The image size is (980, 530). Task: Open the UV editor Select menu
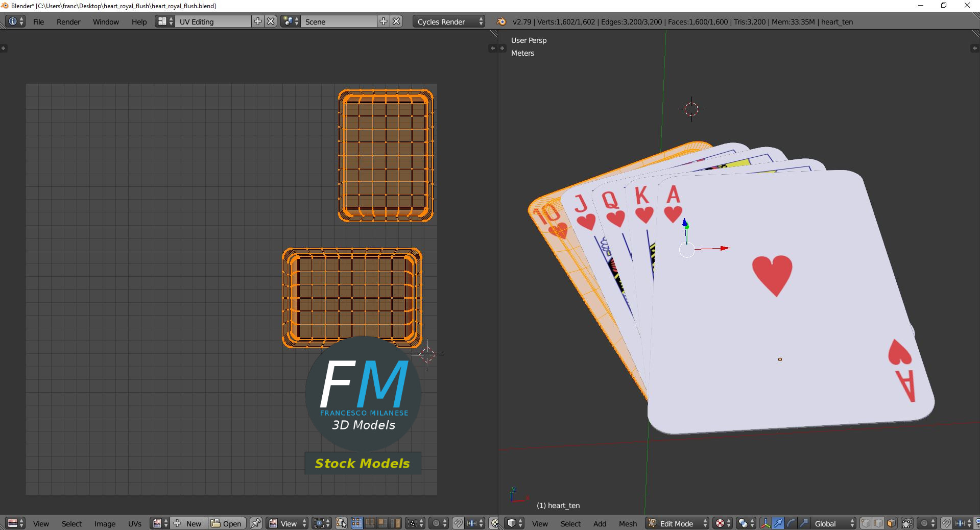coord(71,523)
